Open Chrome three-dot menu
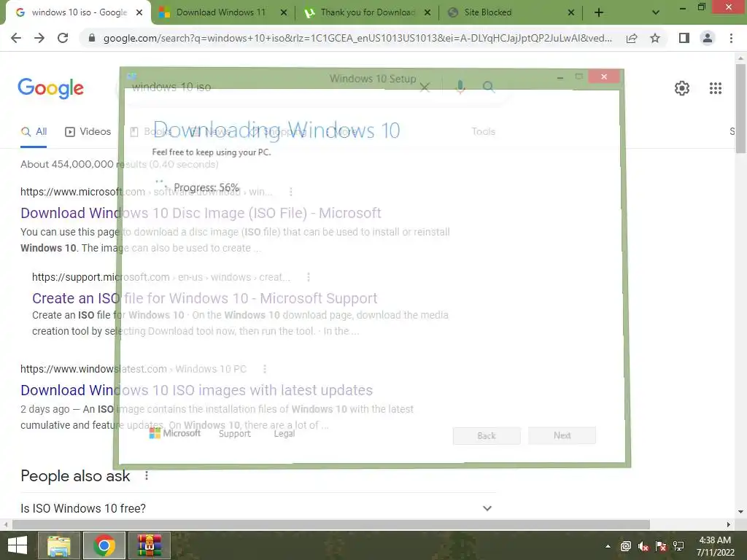This screenshot has height=560, width=747. pos(731,38)
